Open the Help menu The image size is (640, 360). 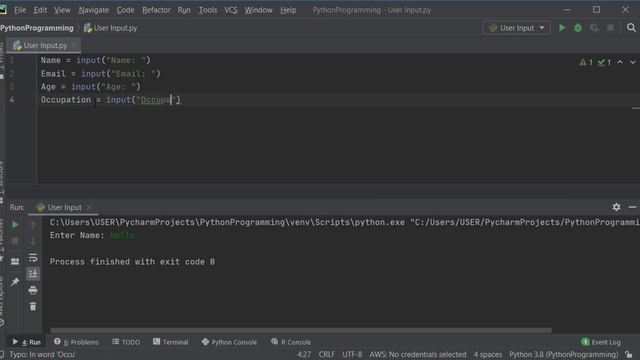tap(288, 10)
